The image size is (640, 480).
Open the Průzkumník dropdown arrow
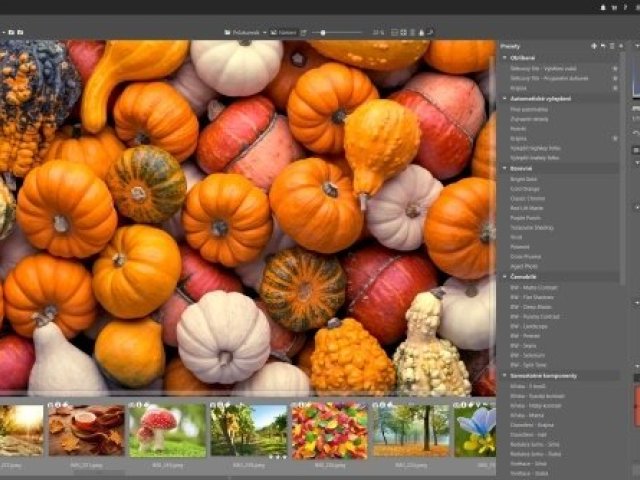click(264, 32)
